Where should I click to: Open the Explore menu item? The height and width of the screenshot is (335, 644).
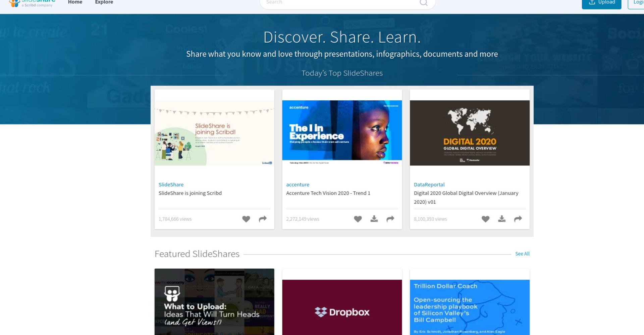point(104,2)
